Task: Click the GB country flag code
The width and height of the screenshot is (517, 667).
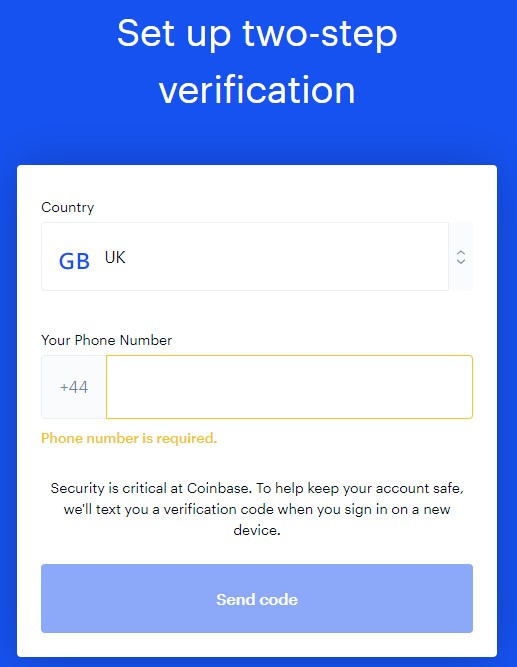Action: click(x=74, y=261)
